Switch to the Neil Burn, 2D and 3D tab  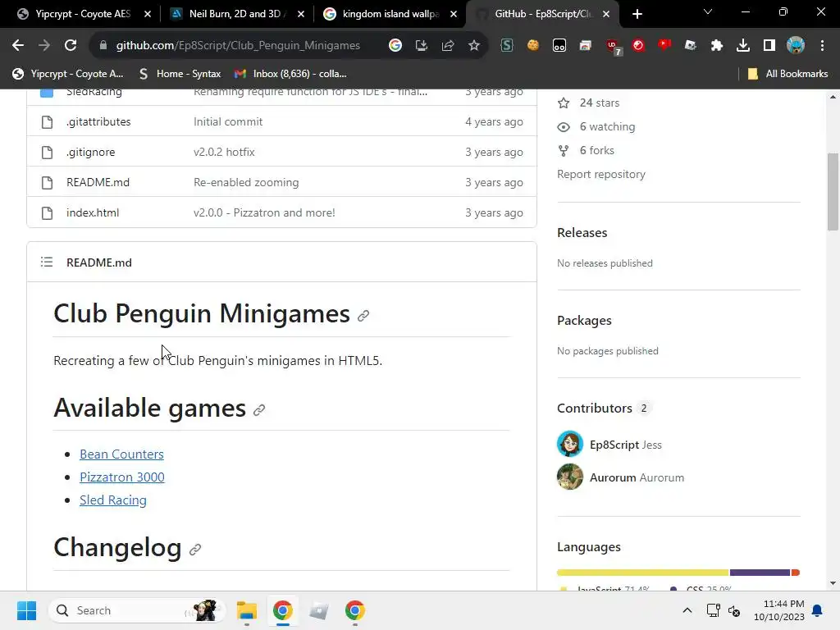(234, 14)
